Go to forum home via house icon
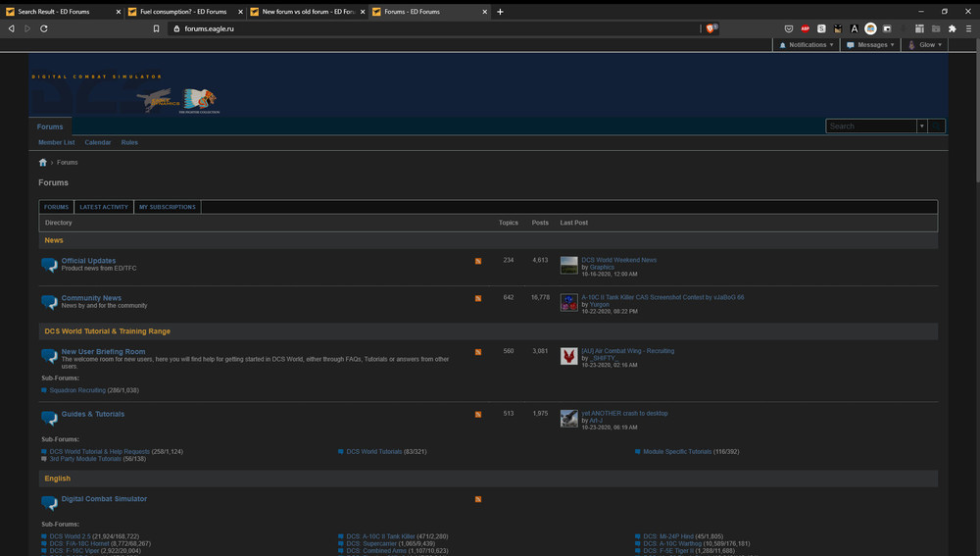The width and height of the screenshot is (980, 556). (42, 163)
